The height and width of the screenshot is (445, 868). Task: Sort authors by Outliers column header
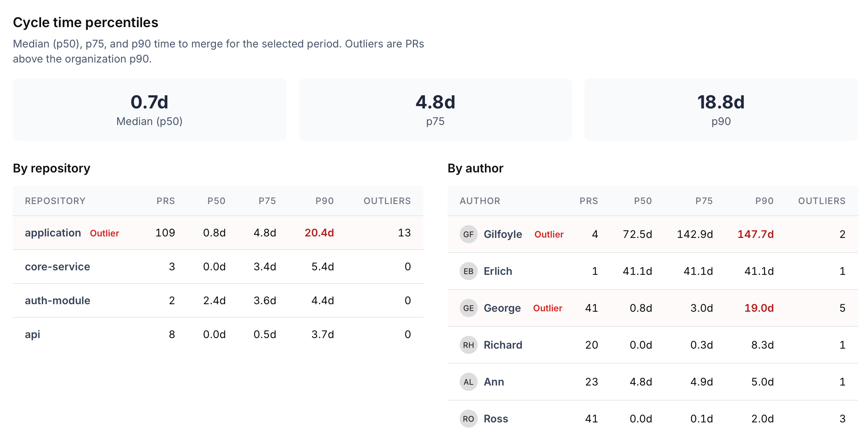(x=822, y=201)
